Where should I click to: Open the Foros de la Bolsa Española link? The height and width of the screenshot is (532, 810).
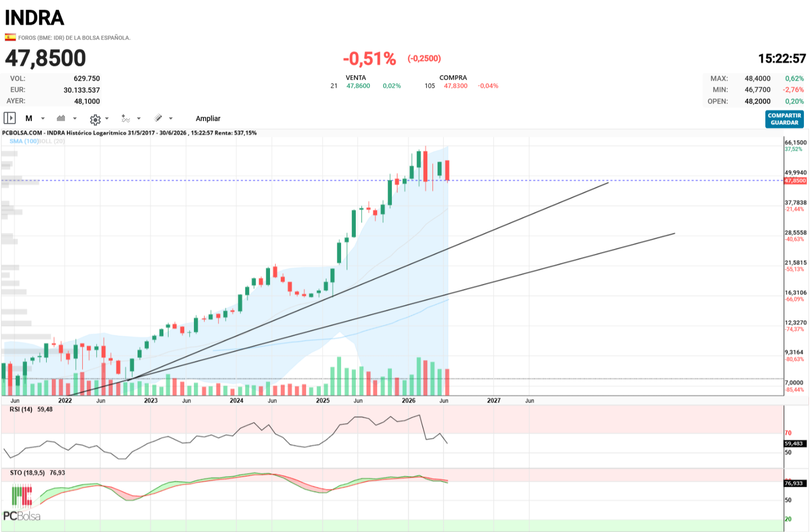coord(74,38)
